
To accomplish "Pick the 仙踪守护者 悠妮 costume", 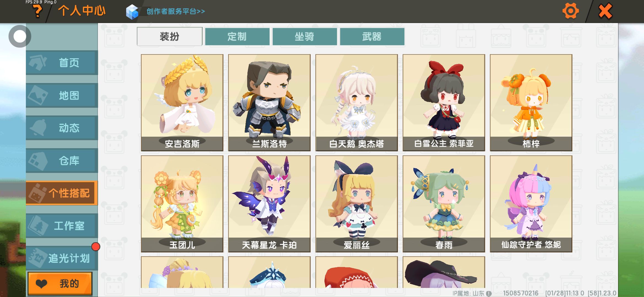I will point(531,204).
